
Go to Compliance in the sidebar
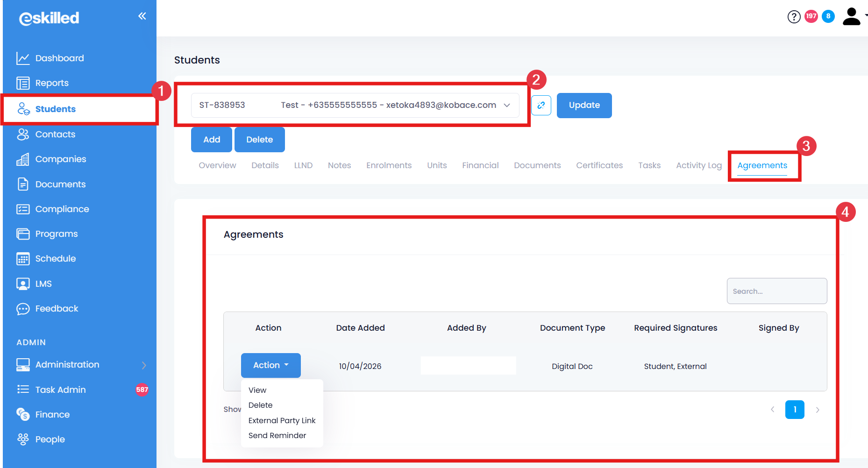click(62, 209)
